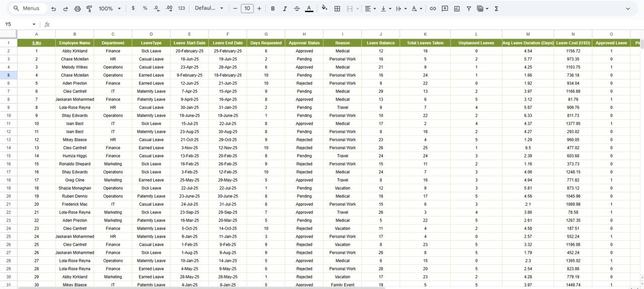Open the 100% zoom dropdown
Viewport: 644px width, 289px height.
pos(110,9)
